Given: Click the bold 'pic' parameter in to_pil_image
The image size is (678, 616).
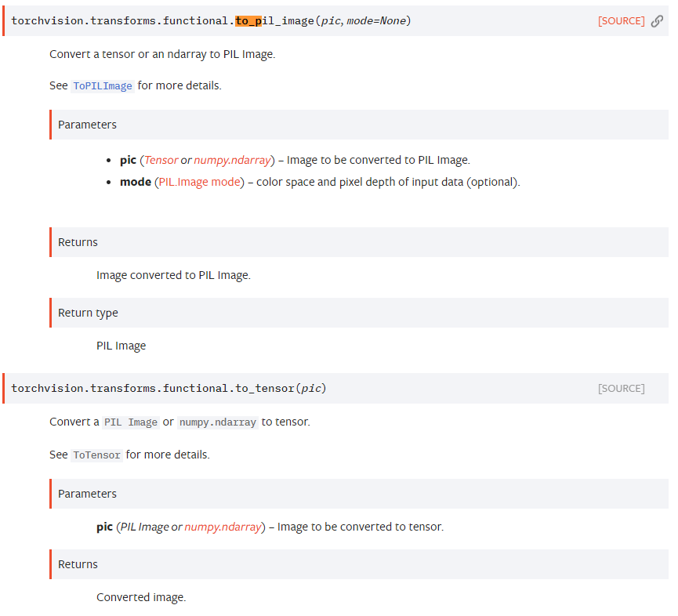Looking at the screenshot, I should tap(128, 160).
